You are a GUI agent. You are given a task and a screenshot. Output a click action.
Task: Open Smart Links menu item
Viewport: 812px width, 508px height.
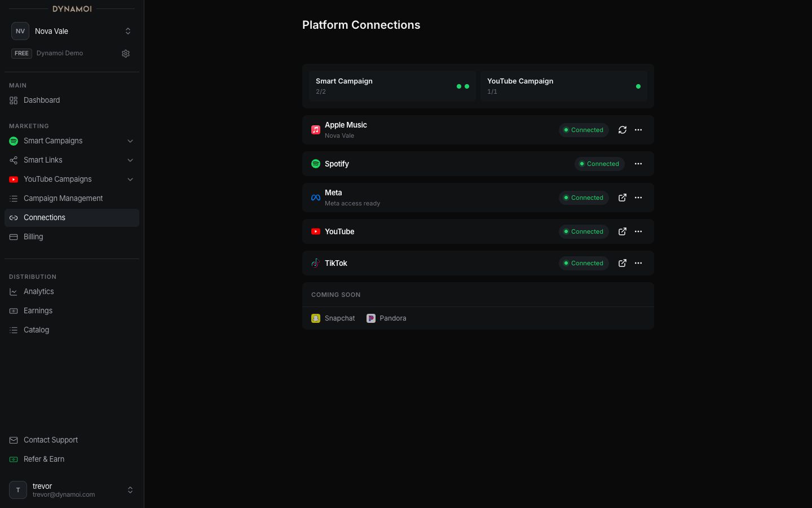[72, 160]
